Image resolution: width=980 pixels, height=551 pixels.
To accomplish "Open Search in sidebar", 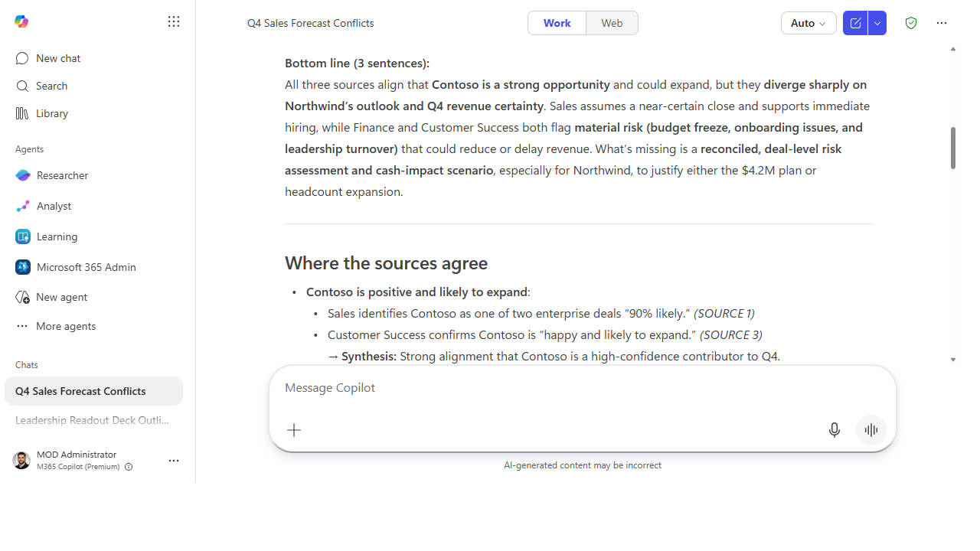I will 97,86.
